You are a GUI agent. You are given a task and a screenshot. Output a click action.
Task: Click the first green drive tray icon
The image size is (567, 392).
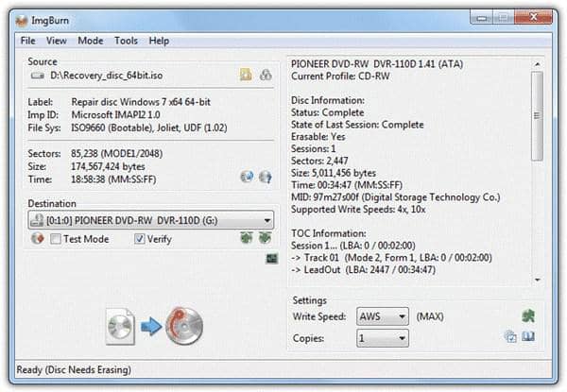[247, 238]
